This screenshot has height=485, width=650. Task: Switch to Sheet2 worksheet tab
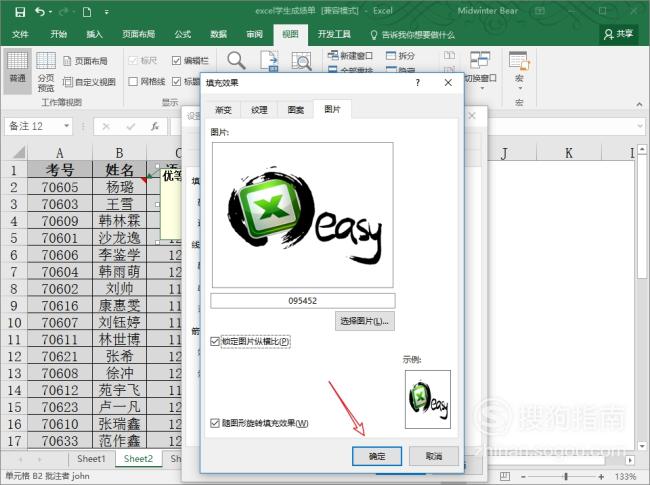[x=138, y=459]
